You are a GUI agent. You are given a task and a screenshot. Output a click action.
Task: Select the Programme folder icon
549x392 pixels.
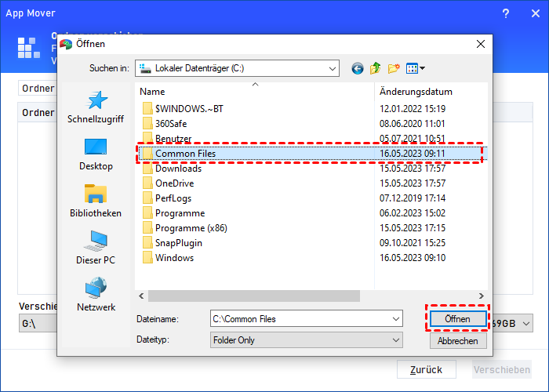[147, 213]
